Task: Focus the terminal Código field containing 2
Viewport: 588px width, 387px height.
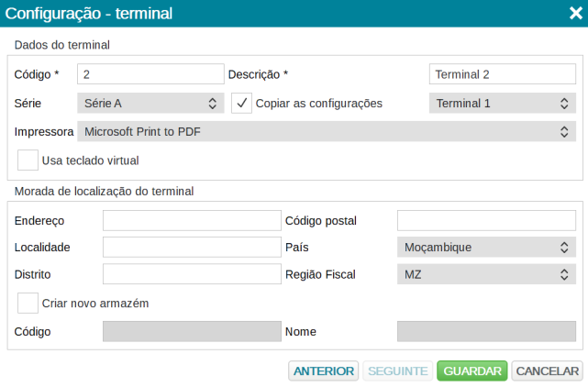Action: [x=150, y=74]
